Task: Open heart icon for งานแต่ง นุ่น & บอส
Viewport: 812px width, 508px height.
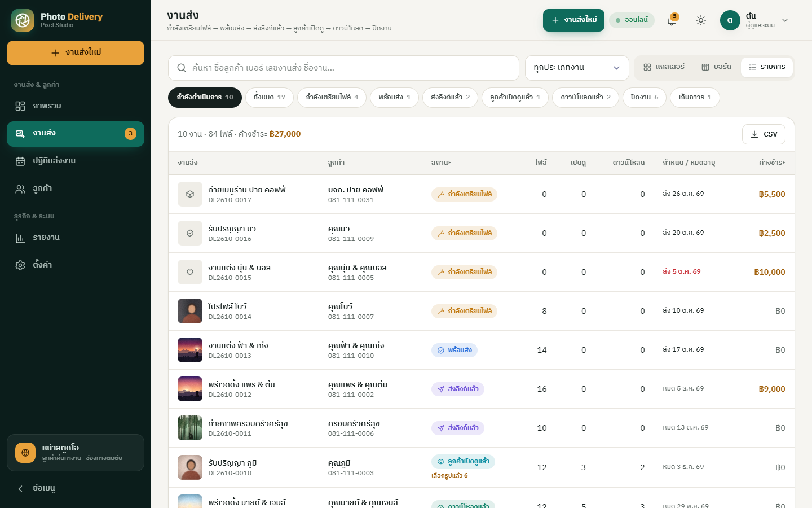Action: pyautogui.click(x=190, y=272)
